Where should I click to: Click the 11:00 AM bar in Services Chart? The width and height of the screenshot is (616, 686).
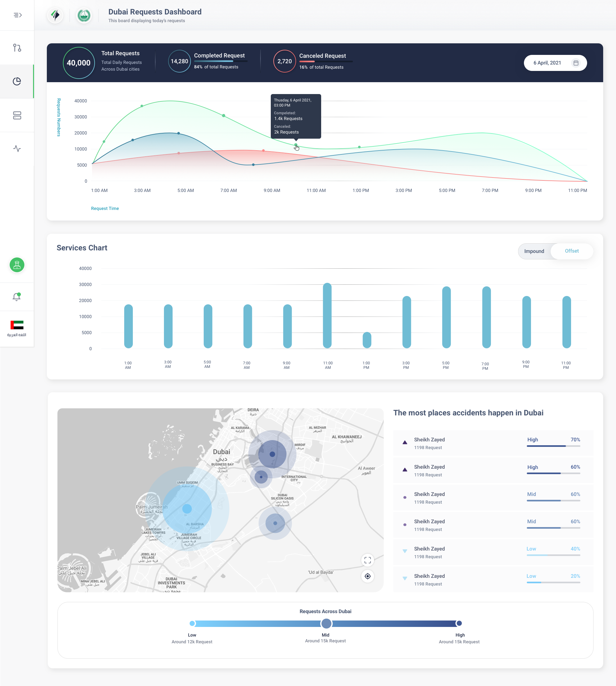pyautogui.click(x=327, y=316)
